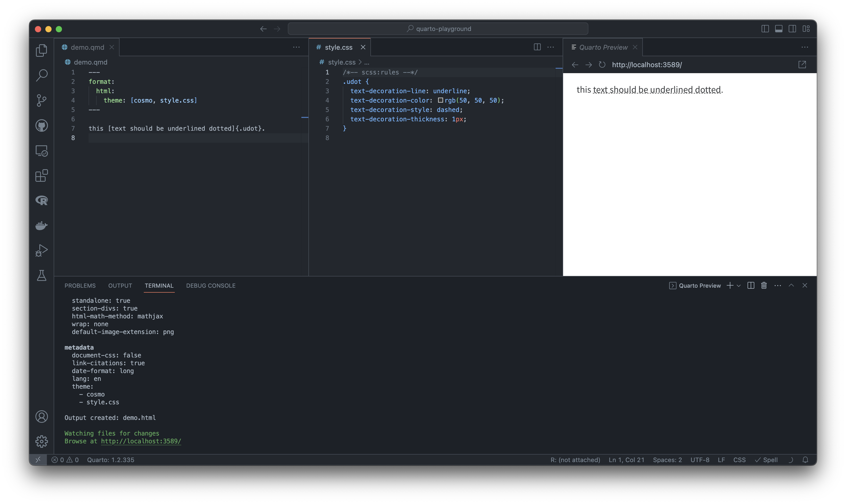
Task: Click Ln 1, Col 21 go to line
Action: point(626,460)
